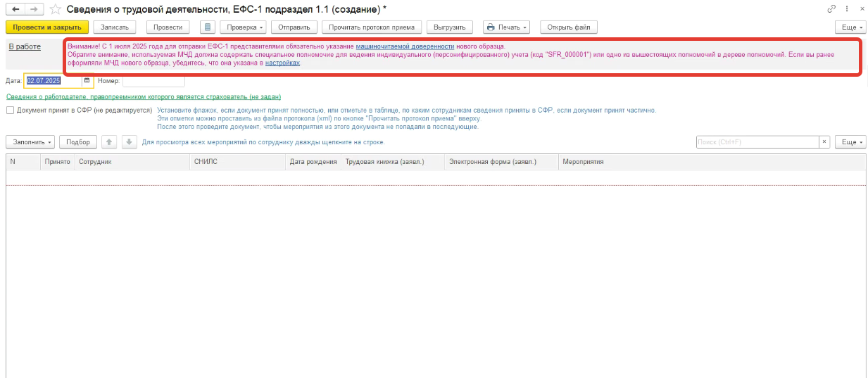This screenshot has height=378, width=868.
Task: Click the forward navigation arrow
Action: 33,8
